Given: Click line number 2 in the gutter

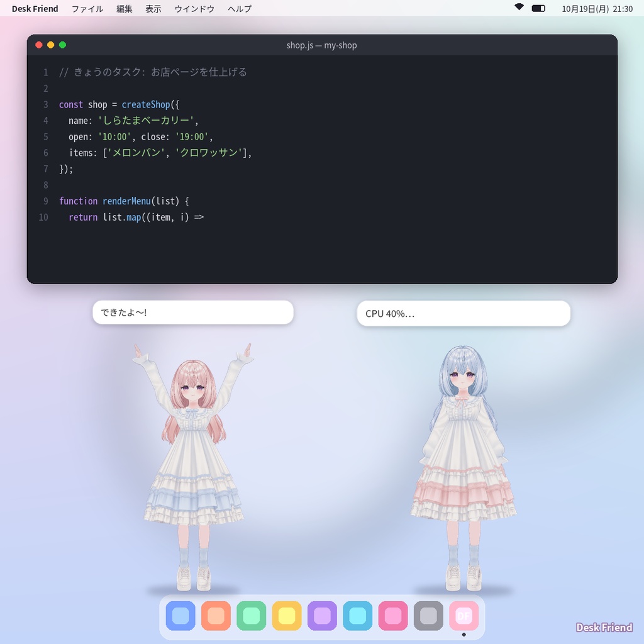Looking at the screenshot, I should coord(45,88).
